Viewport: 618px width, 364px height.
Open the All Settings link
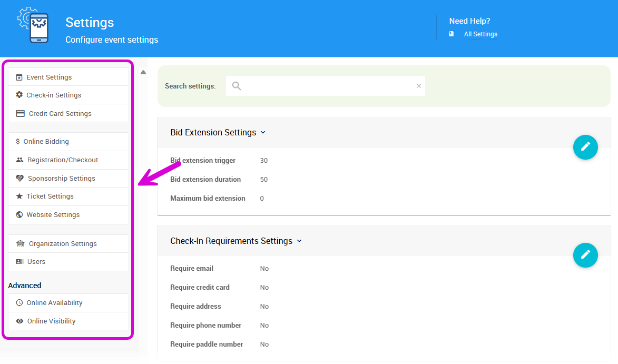pyautogui.click(x=480, y=34)
